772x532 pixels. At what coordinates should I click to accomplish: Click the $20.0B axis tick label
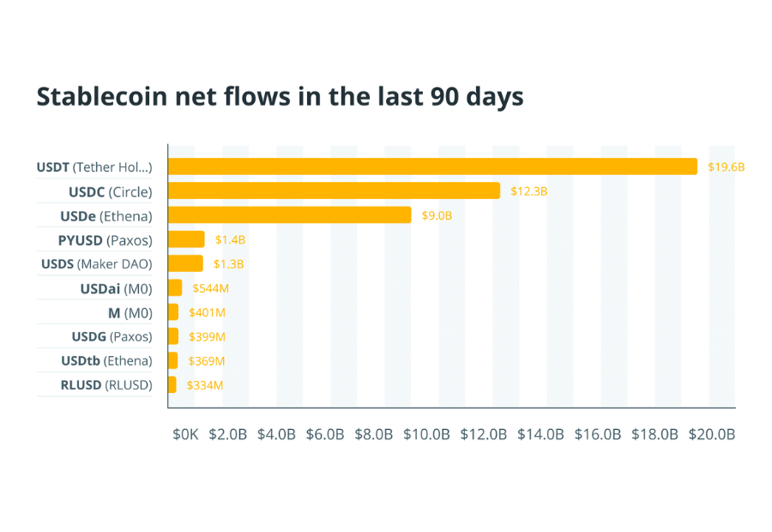712,435
